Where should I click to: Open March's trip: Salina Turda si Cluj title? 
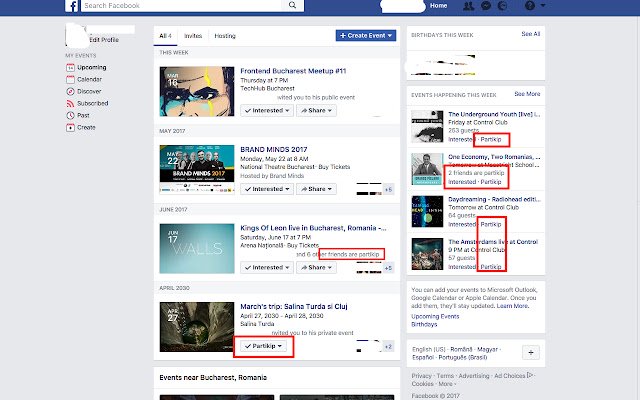[x=294, y=307]
